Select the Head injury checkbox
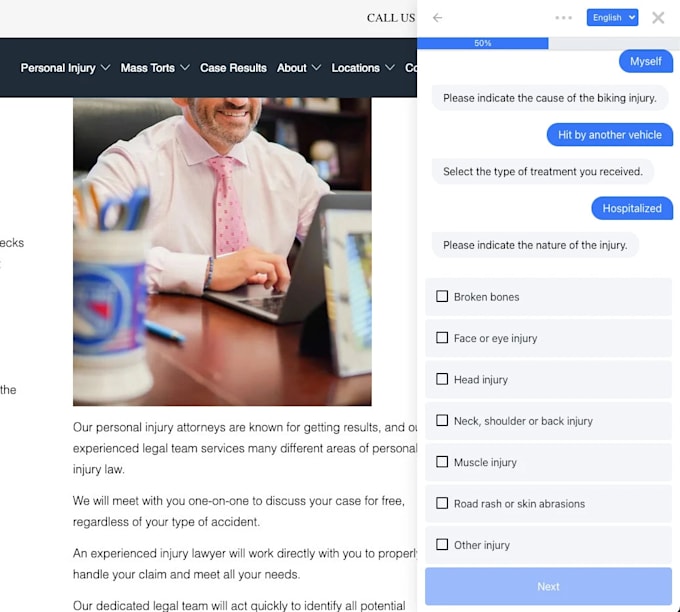Screen dimensions: 680x612 coord(442,379)
